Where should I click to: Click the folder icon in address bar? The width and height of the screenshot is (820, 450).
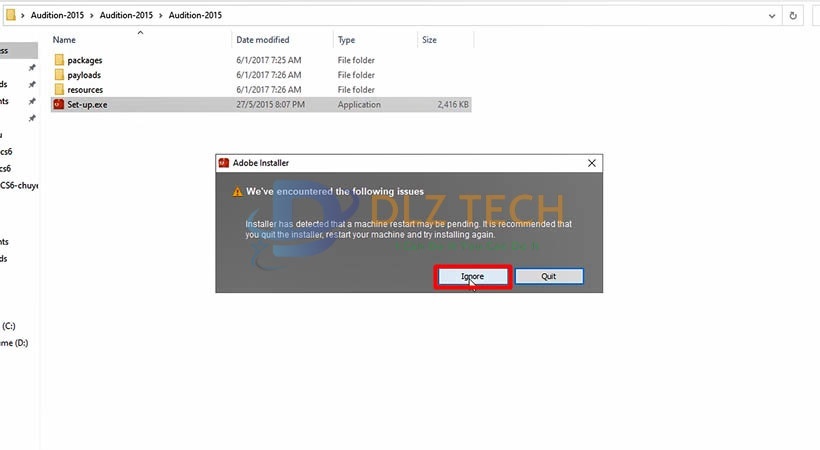(11, 16)
